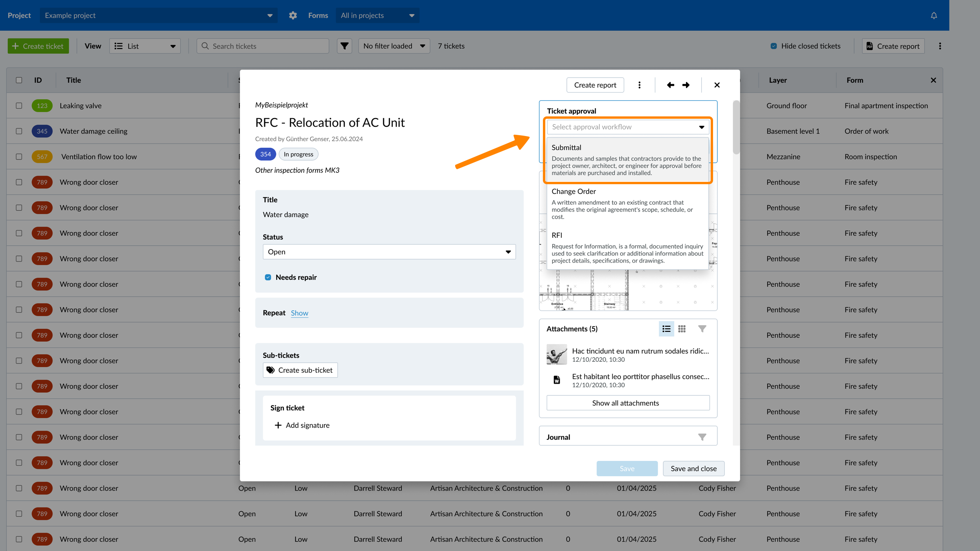This screenshot has height=551, width=980.
Task: Go to next ticket arrow
Action: [686, 85]
